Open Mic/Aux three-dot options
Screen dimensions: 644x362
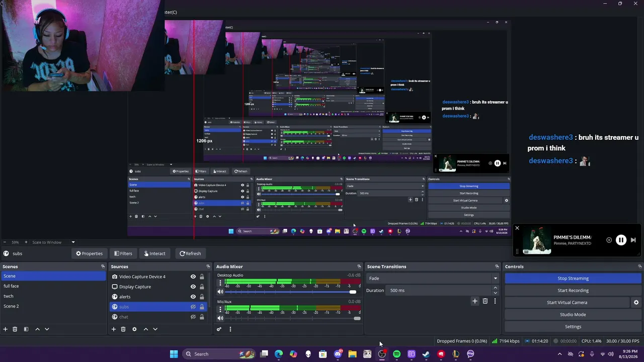point(220,309)
